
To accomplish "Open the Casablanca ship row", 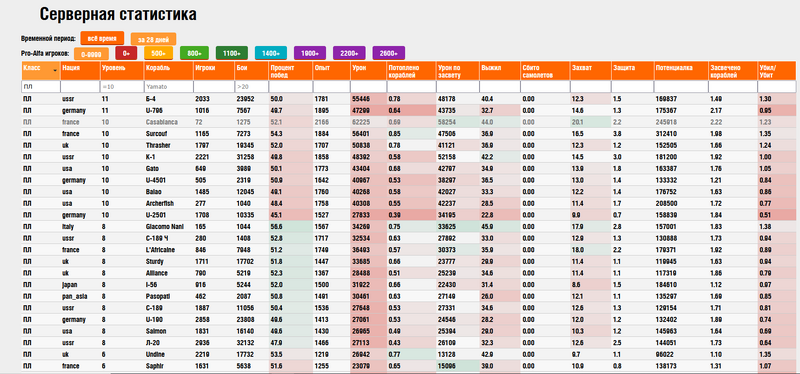I will [x=409, y=122].
